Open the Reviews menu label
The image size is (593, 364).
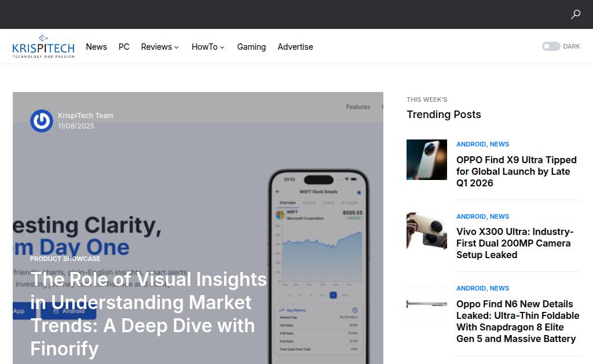[x=156, y=47]
